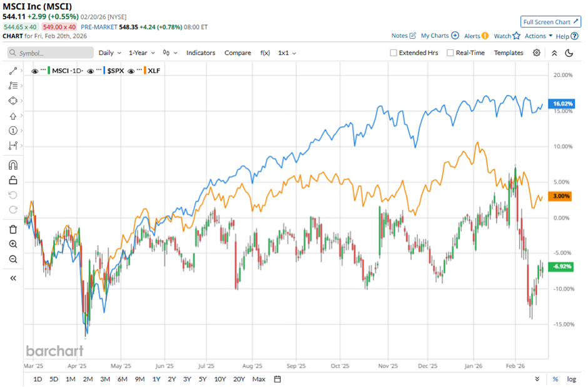Select the 9M time range
Image resolution: width=588 pixels, height=387 pixels.
pos(139,379)
